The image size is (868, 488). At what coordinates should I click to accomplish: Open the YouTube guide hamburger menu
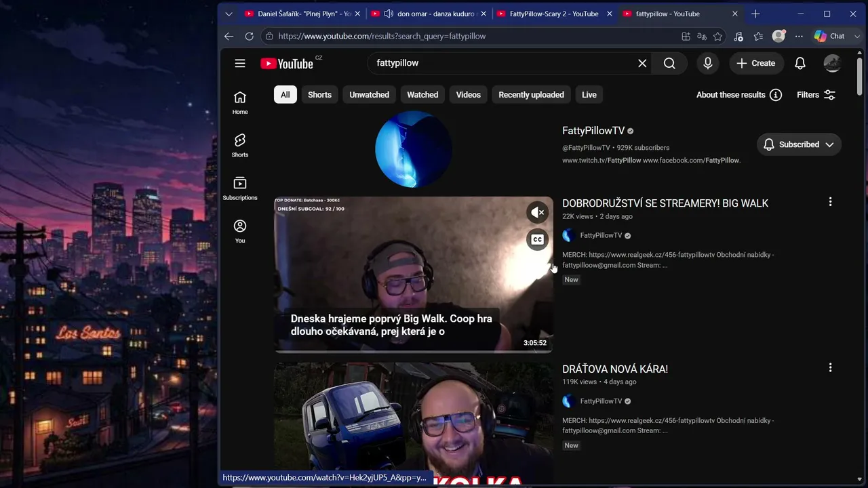(x=240, y=63)
